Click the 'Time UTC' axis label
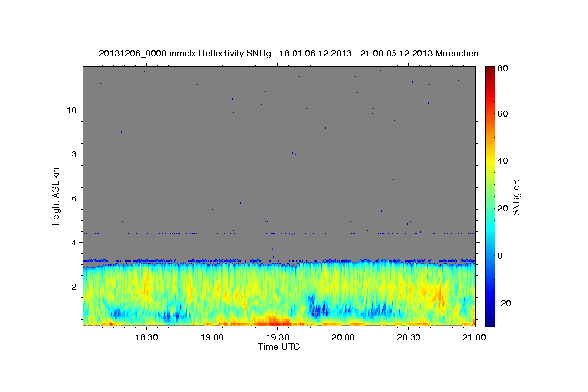 point(279,347)
